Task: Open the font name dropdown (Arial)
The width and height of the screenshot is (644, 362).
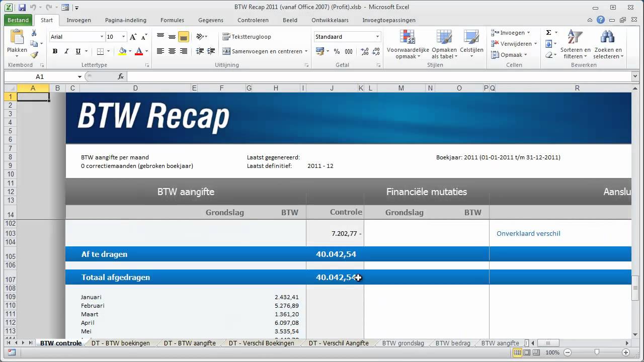Action: 102,37
